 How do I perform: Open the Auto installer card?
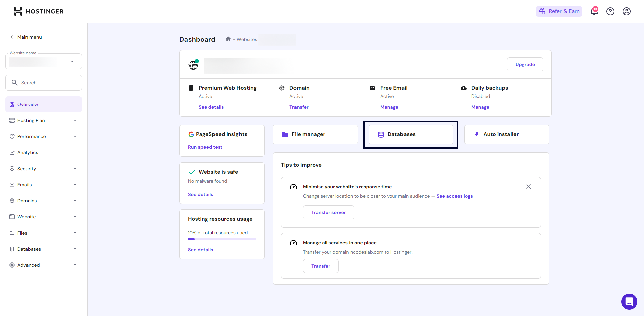pos(506,135)
